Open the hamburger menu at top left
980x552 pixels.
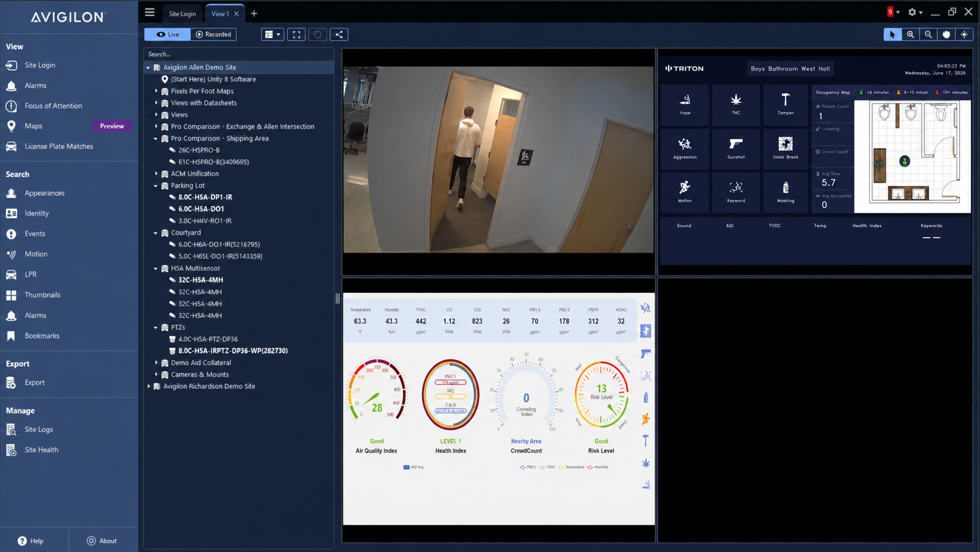(x=150, y=12)
